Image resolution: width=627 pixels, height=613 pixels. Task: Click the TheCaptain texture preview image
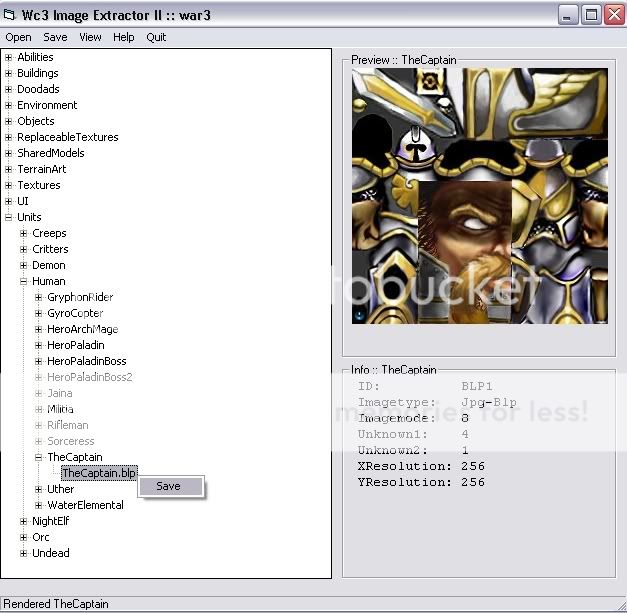(479, 196)
